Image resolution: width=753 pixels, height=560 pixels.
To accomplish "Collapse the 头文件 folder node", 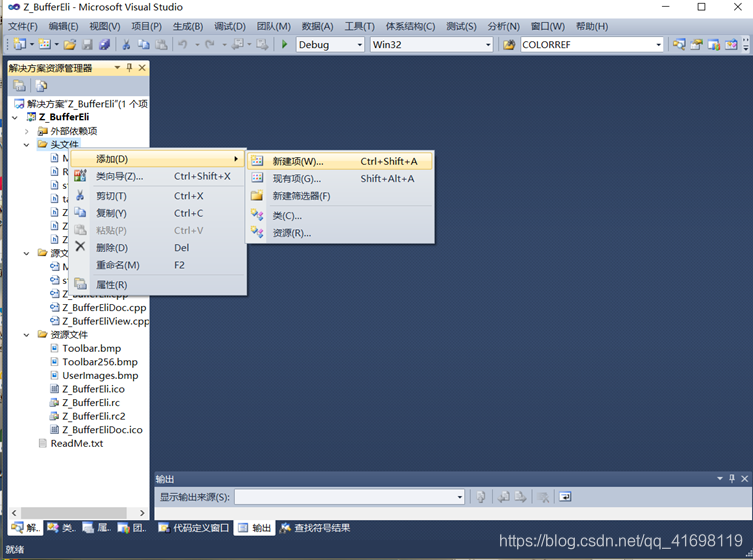I will [x=27, y=145].
